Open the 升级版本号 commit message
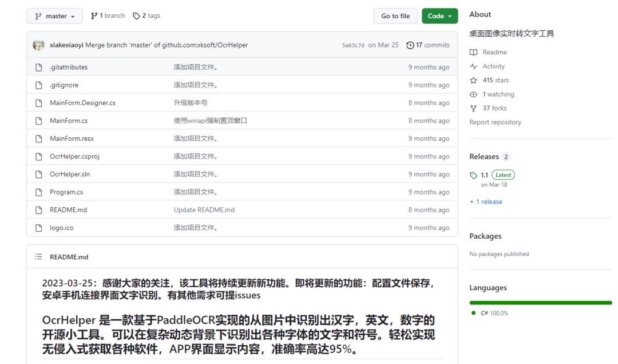Image resolution: width=618 pixels, height=364 pixels. click(x=191, y=103)
